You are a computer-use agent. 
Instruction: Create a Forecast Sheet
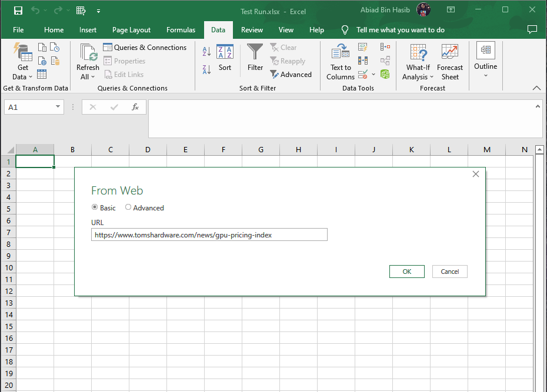coord(450,62)
